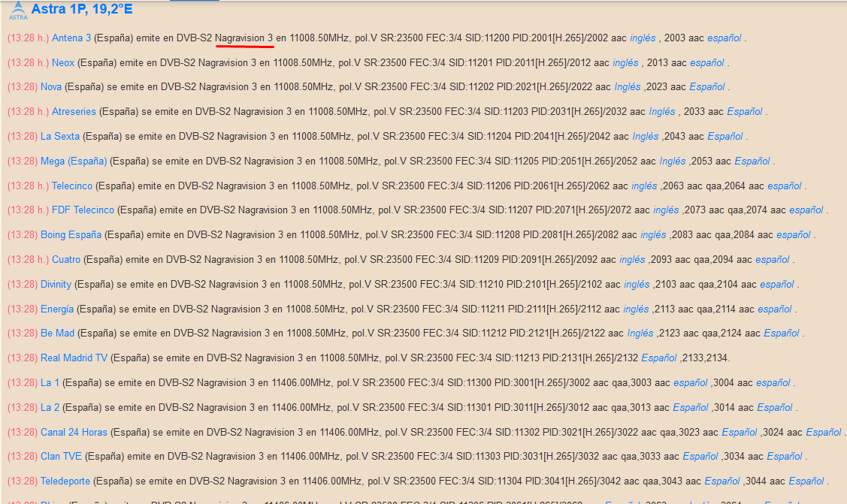
Task: Open the La Sexta channel link
Action: coord(60,137)
